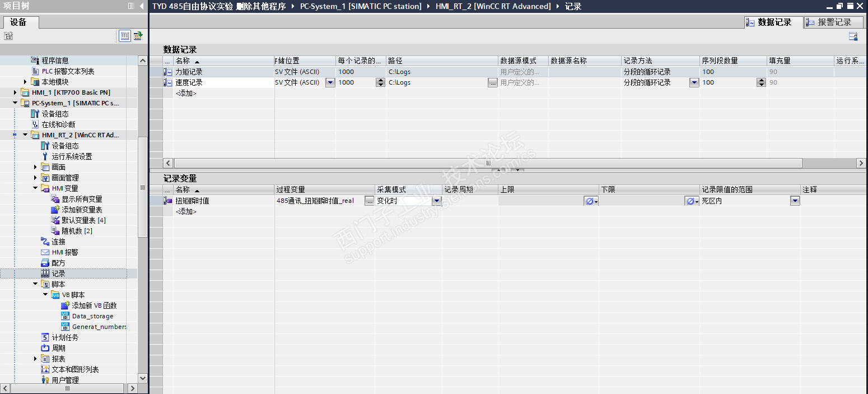Click the overview icon beside details view
Image resolution: width=868 pixels, height=394 pixels.
click(137, 36)
